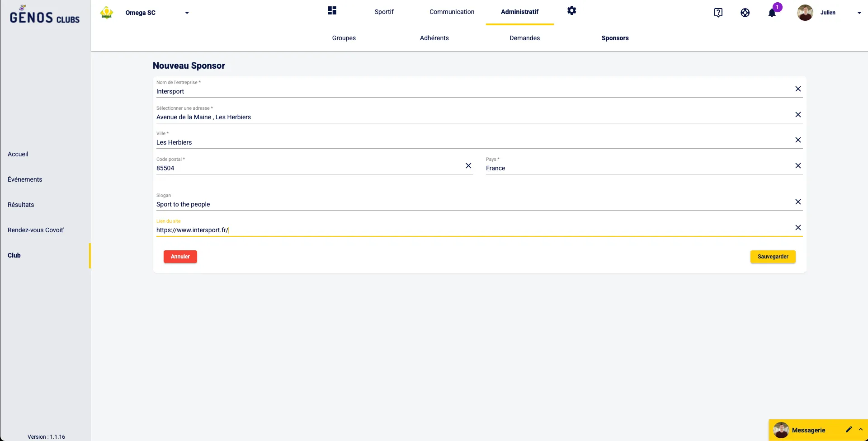Expand the Messagerie chat panel
The width and height of the screenshot is (868, 441).
point(861,430)
